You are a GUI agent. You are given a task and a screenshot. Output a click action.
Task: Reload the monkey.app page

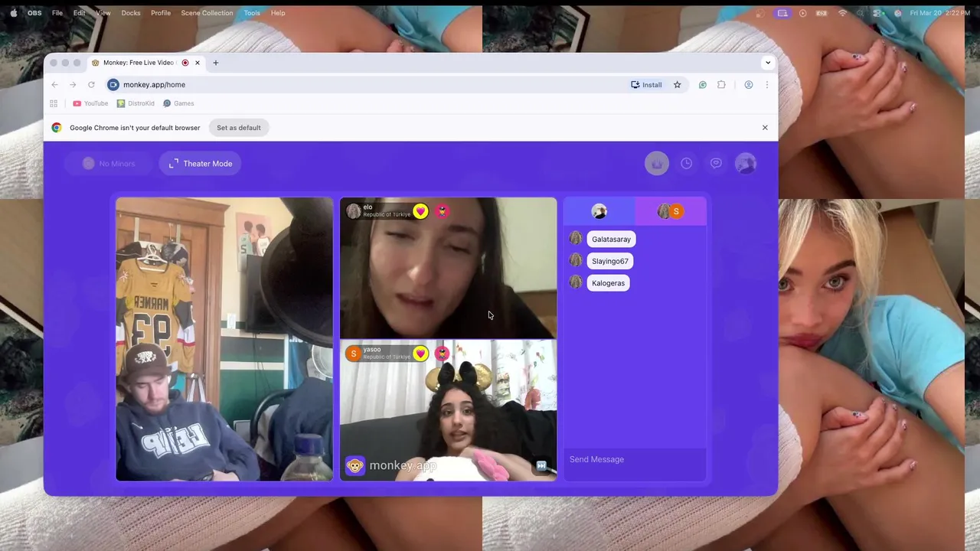point(91,85)
